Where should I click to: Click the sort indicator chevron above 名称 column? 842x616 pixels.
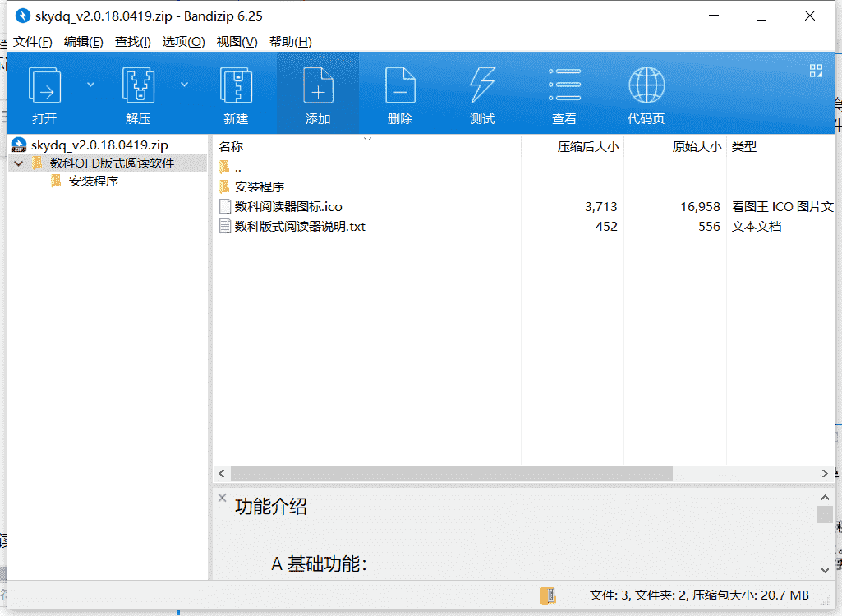click(x=367, y=139)
